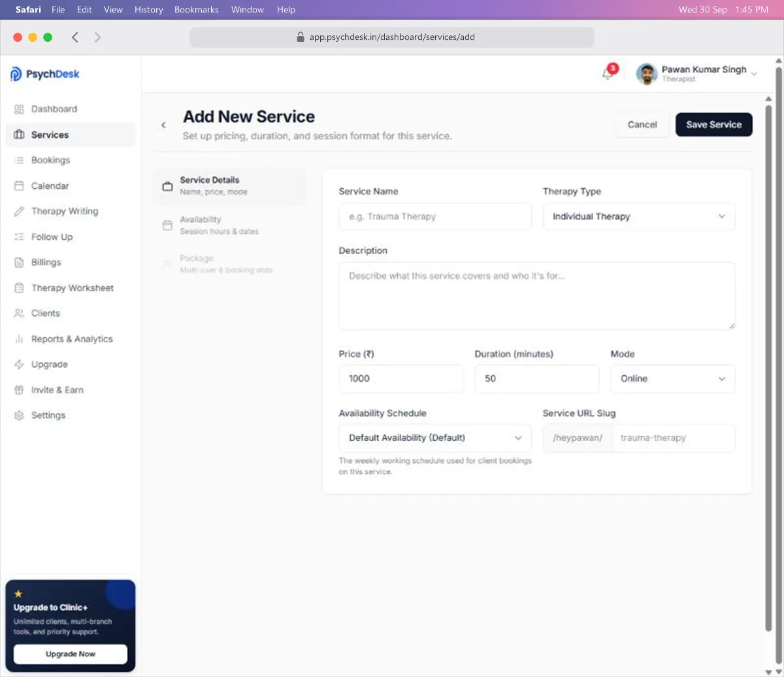The width and height of the screenshot is (784, 677).
Task: Click the Upgrade Now button
Action: pyautogui.click(x=71, y=654)
